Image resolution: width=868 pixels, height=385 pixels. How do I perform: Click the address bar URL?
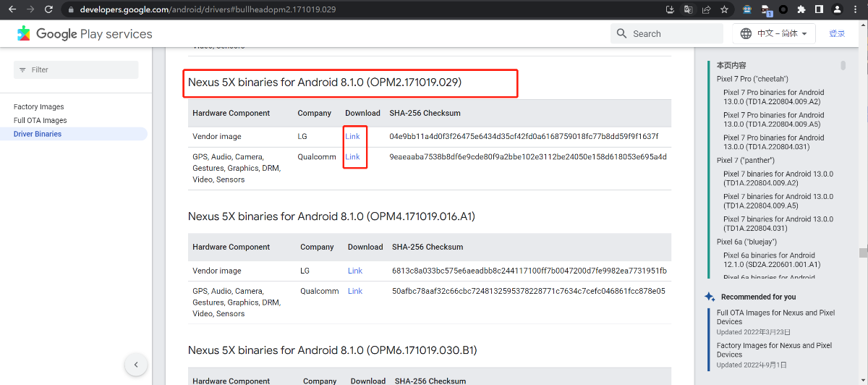pyautogui.click(x=208, y=10)
